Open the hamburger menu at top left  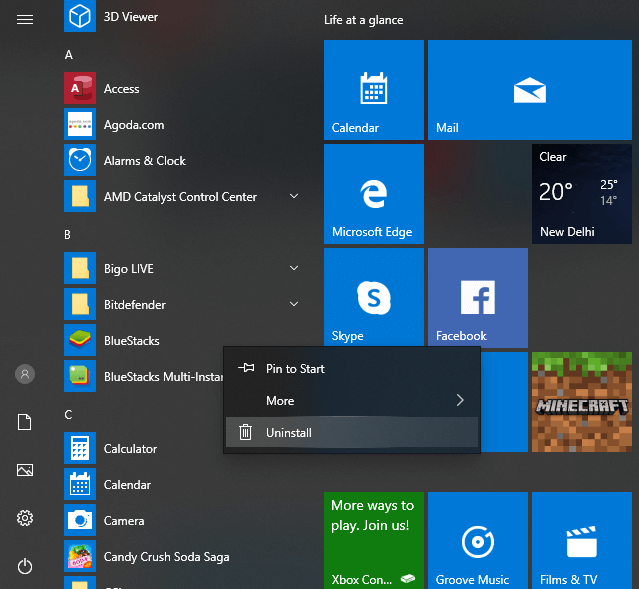25,19
